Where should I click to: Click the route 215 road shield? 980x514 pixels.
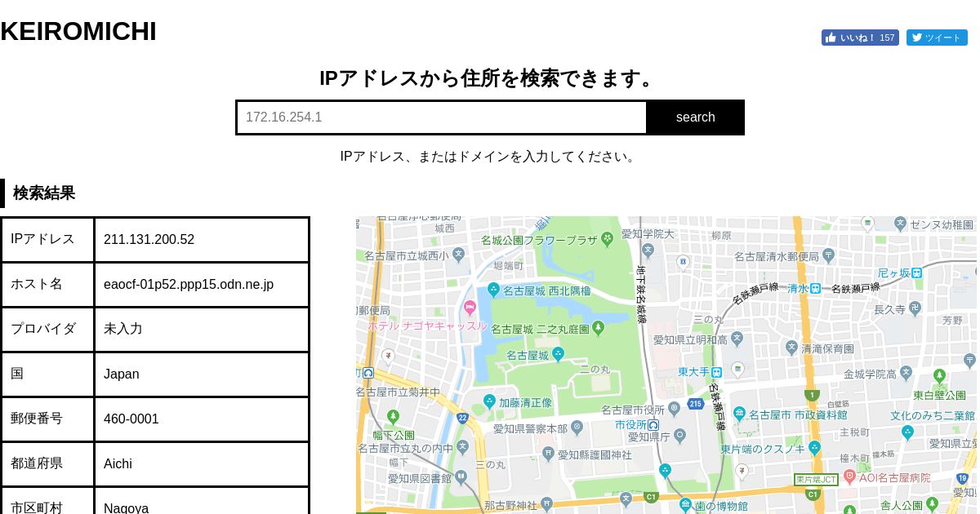695,403
